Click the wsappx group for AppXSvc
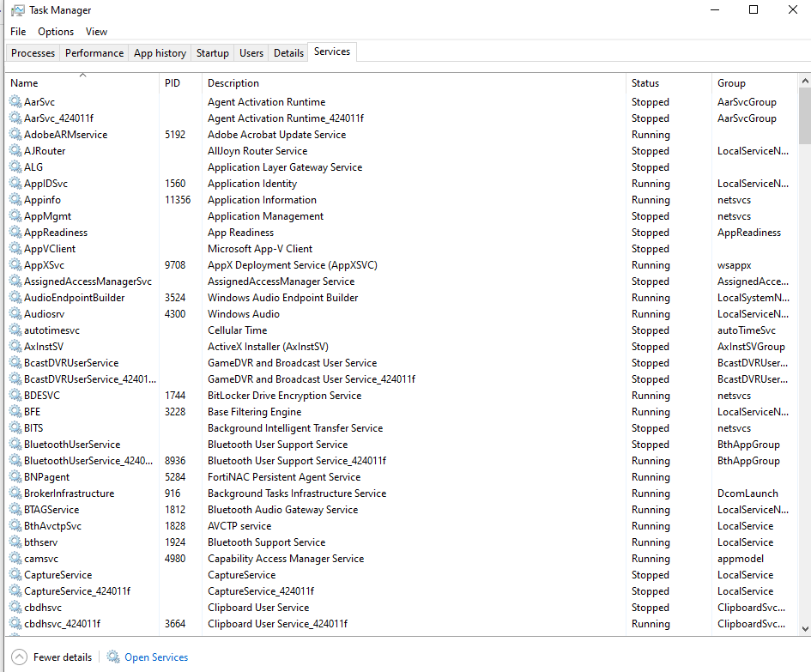The image size is (811, 672). coord(734,265)
